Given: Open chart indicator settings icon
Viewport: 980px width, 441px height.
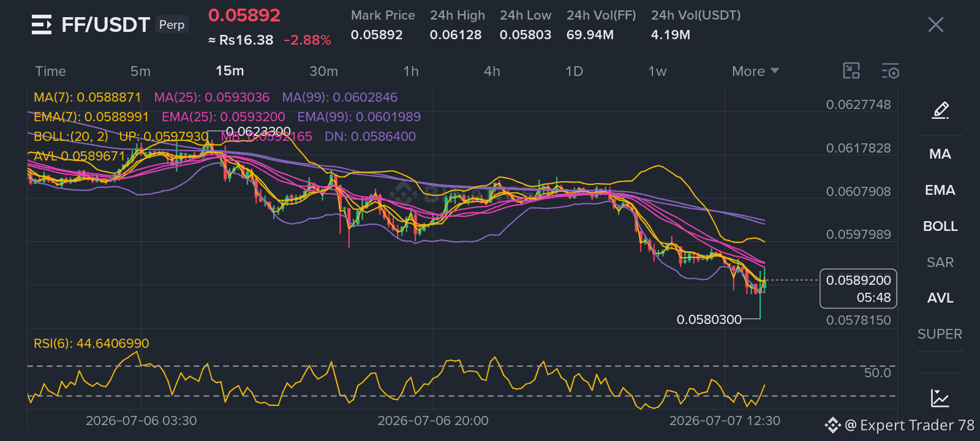Looking at the screenshot, I should click(x=891, y=71).
